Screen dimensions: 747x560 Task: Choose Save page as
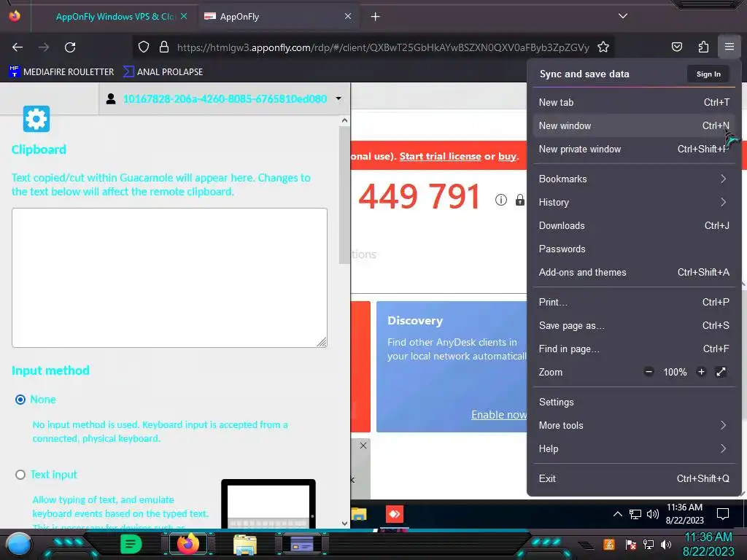click(x=634, y=326)
